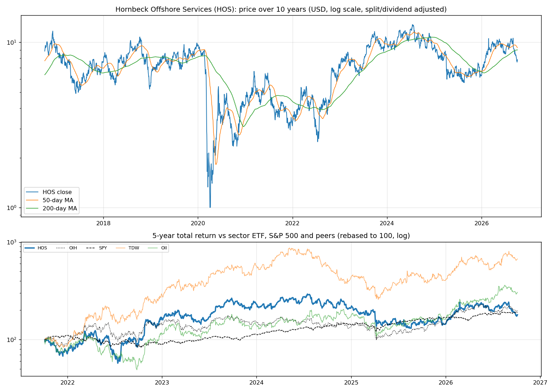This screenshot has width=554, height=392.
Task: Click the 10¹ y-axis label on the top chart
Action: [12, 42]
